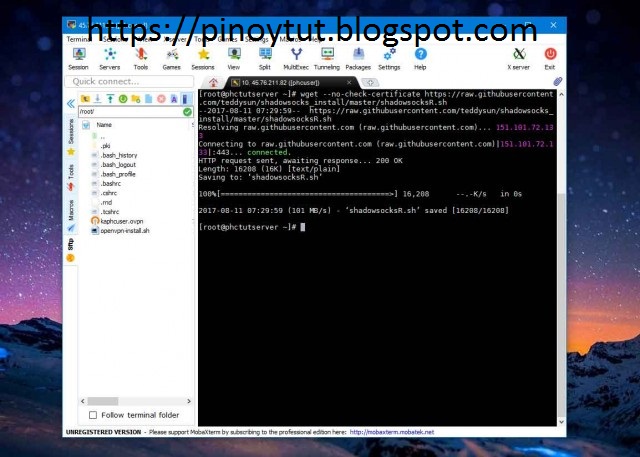Collapse the sidebar with double chevron
The height and width of the screenshot is (457, 640).
coord(71,104)
